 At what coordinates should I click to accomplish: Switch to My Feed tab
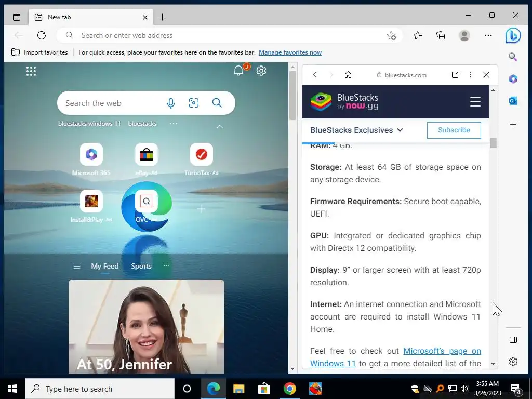click(105, 267)
